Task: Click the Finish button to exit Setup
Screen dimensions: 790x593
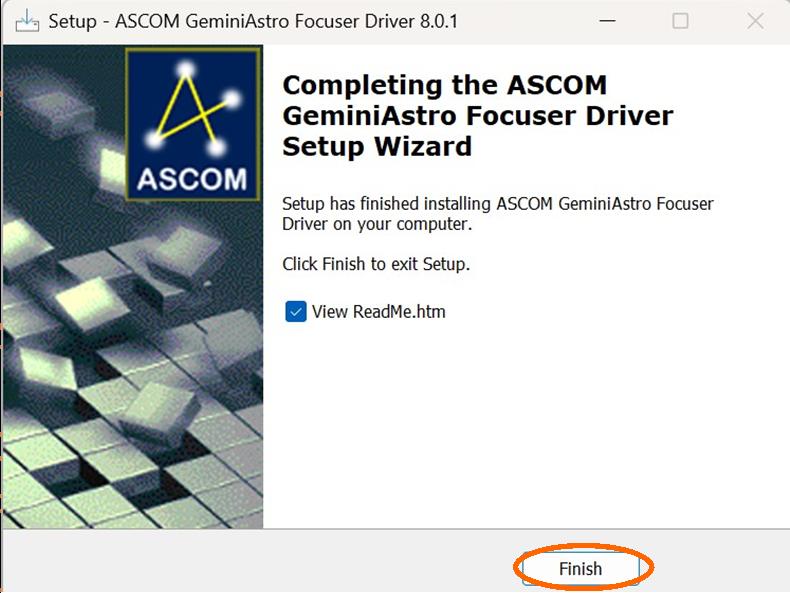Action: [580, 568]
